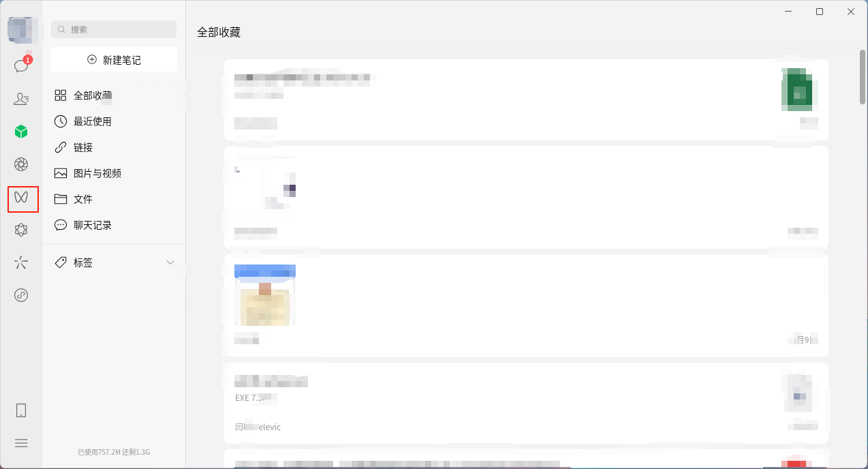
Task: Open the blue-and-beige image thumbnail
Action: pos(265,294)
